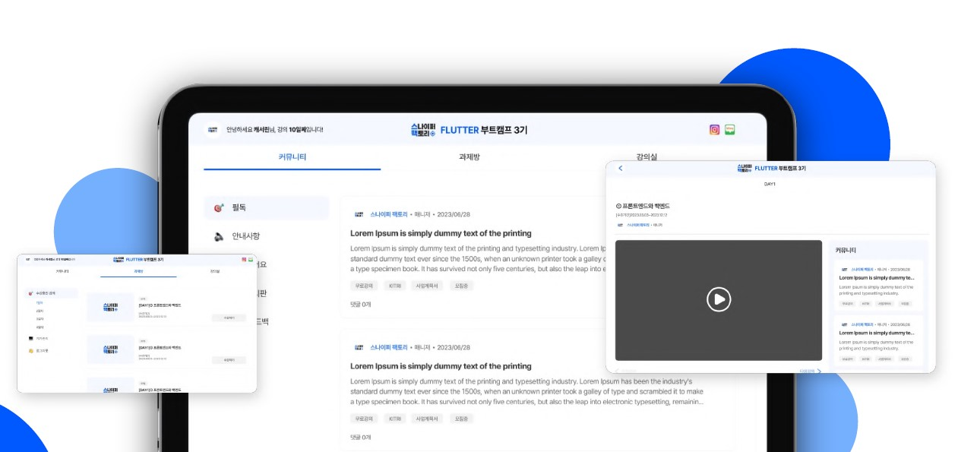The image size is (980, 452).
Task: Switch to the 과제방 tab on the main tablet
Action: (x=469, y=157)
